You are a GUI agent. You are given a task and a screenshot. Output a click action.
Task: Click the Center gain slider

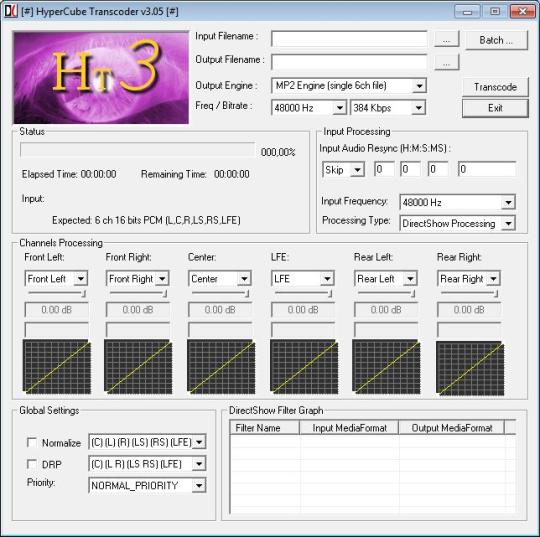coord(220,293)
